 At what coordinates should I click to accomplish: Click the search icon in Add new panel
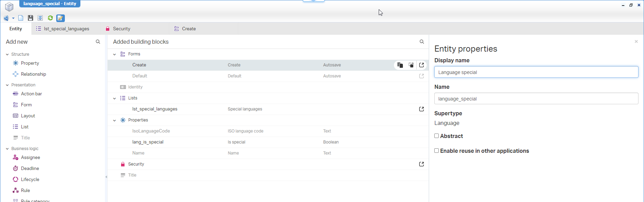tap(98, 42)
